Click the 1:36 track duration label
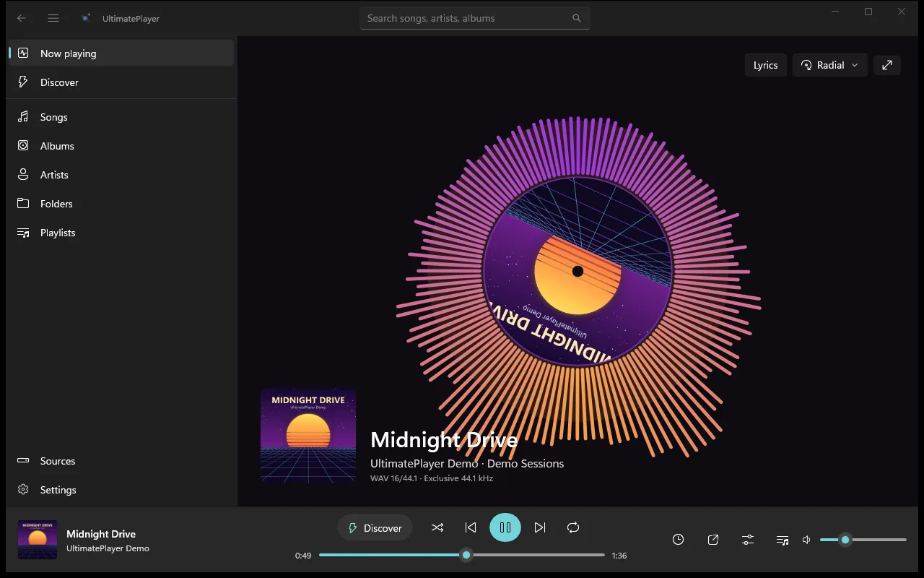 click(619, 556)
